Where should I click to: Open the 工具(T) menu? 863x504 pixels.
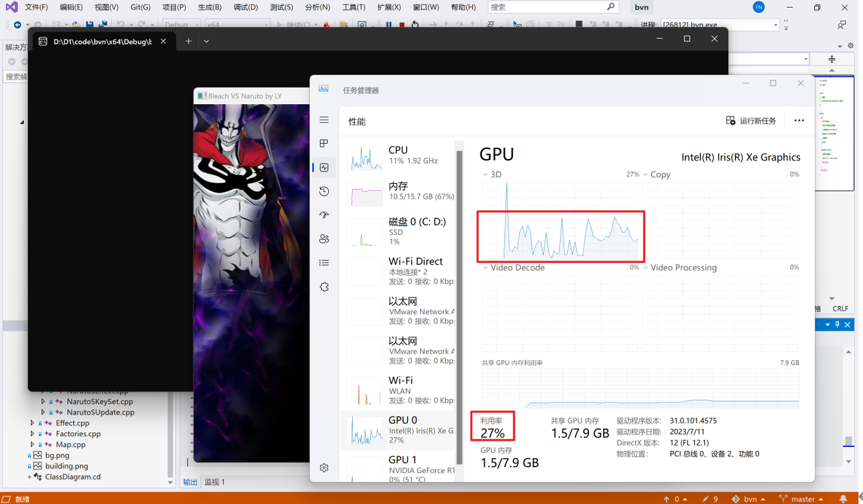click(353, 7)
